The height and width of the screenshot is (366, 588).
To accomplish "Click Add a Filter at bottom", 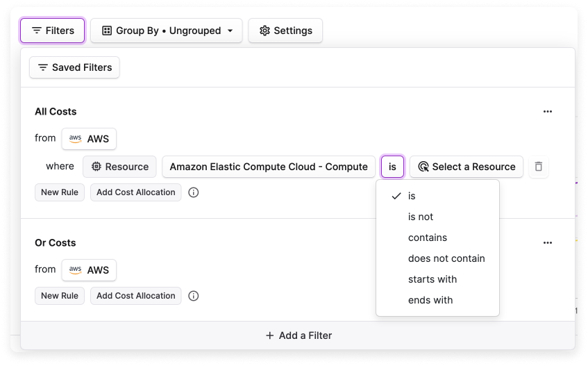I will (x=298, y=335).
